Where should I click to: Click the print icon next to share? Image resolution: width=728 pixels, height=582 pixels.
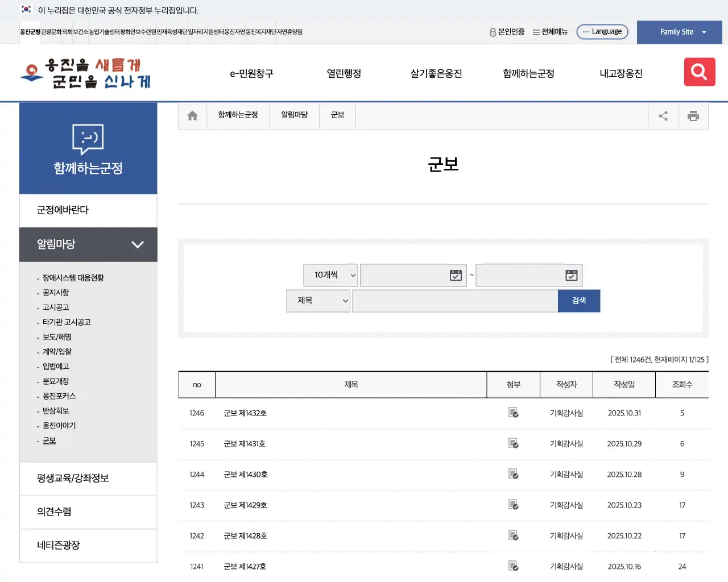click(693, 115)
